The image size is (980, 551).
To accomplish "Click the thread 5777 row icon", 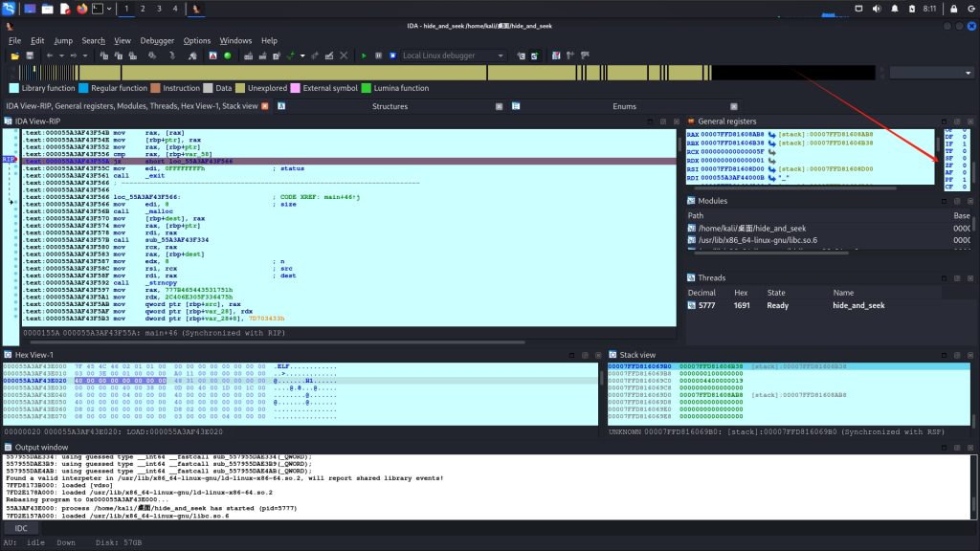I will point(692,305).
